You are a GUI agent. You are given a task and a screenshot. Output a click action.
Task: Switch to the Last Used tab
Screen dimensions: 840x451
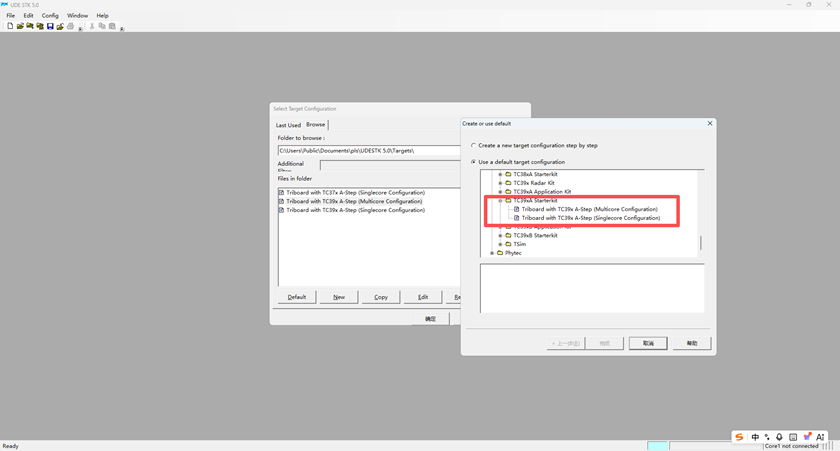coord(288,125)
